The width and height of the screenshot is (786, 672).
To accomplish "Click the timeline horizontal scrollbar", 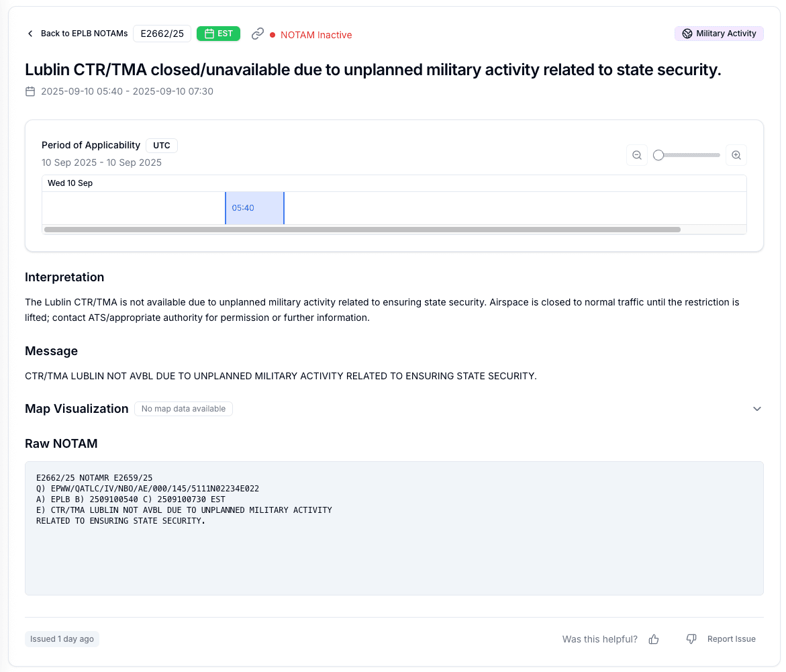I will pos(362,230).
